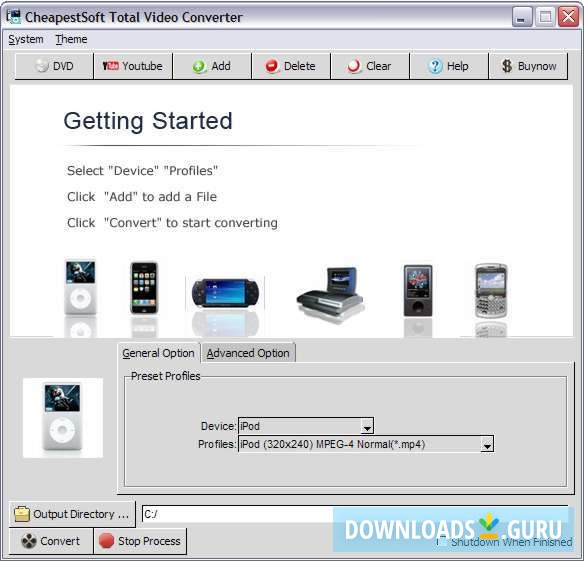Open the Theme menu
This screenshot has width=584, height=562.
coord(71,39)
